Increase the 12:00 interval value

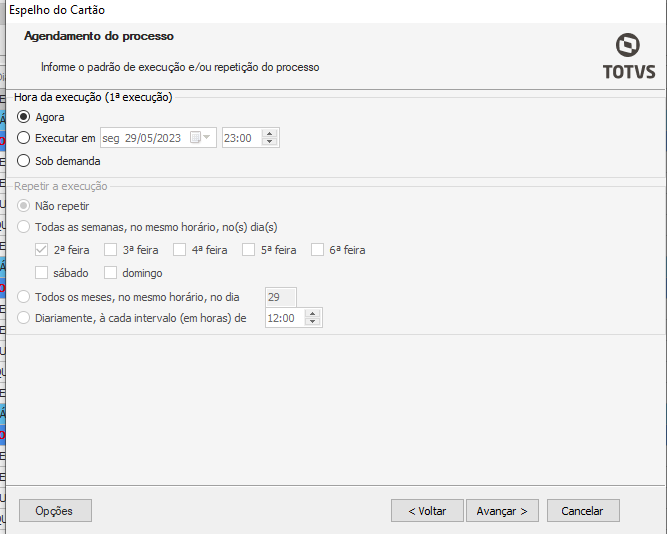point(314,314)
